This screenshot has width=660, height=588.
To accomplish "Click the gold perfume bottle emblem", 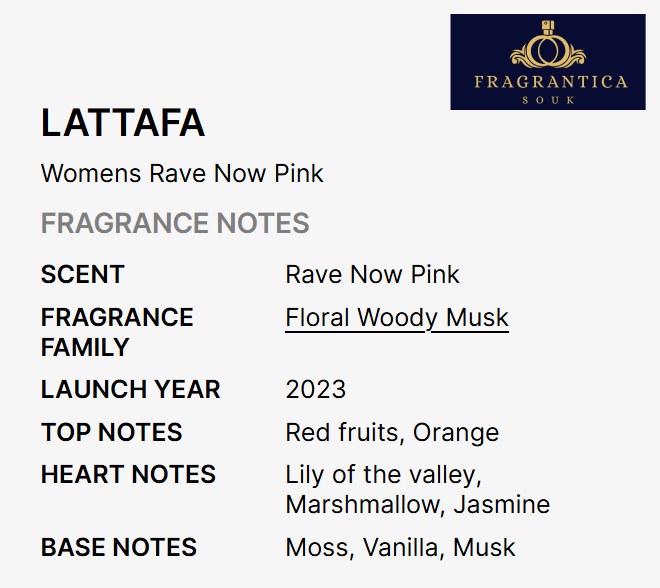I will pos(547,51).
